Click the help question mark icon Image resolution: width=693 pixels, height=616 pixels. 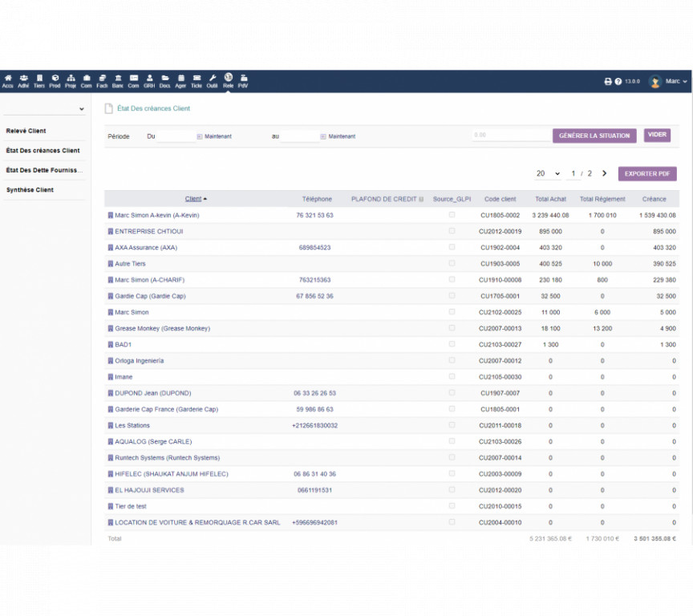pyautogui.click(x=618, y=82)
